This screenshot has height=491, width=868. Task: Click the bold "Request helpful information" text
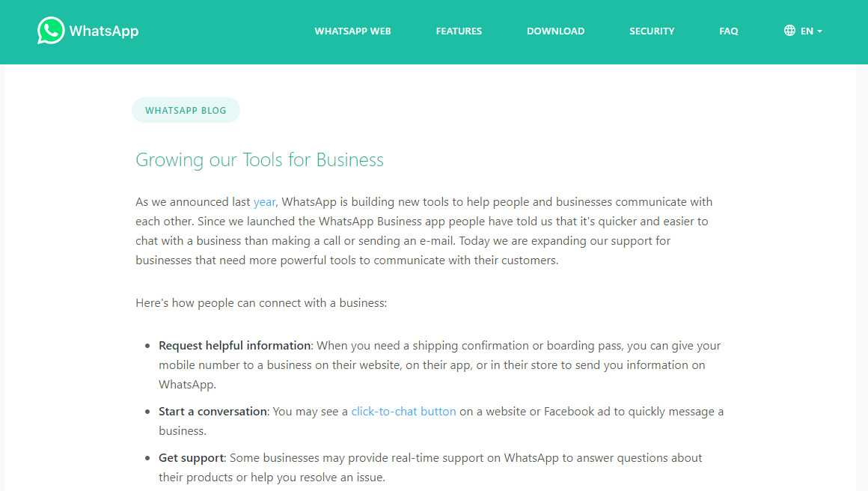235,346
